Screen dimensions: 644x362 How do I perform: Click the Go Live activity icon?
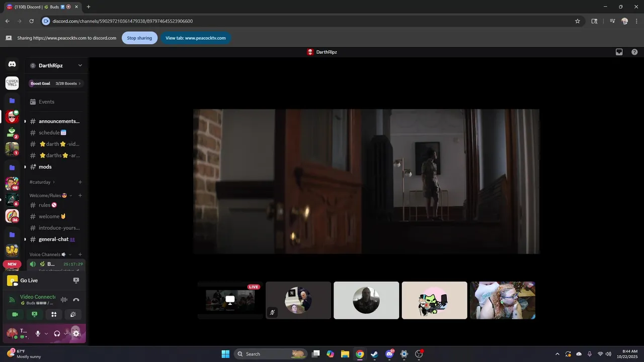12,281
